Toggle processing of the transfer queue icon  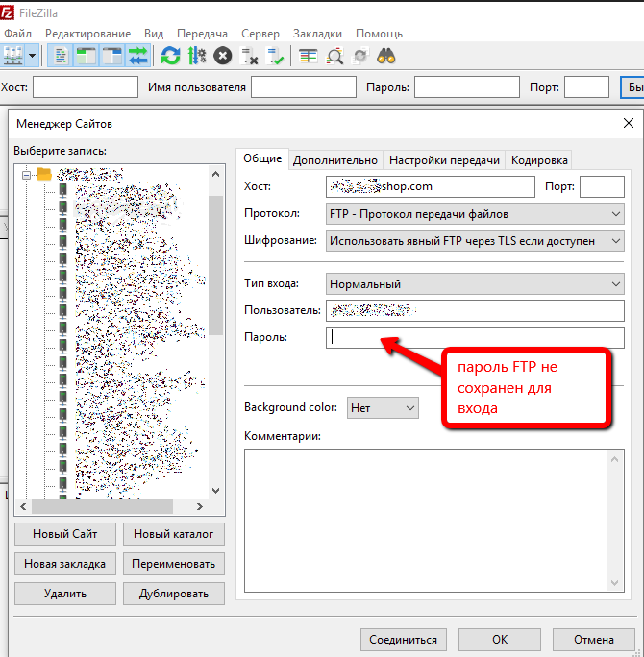click(x=197, y=56)
